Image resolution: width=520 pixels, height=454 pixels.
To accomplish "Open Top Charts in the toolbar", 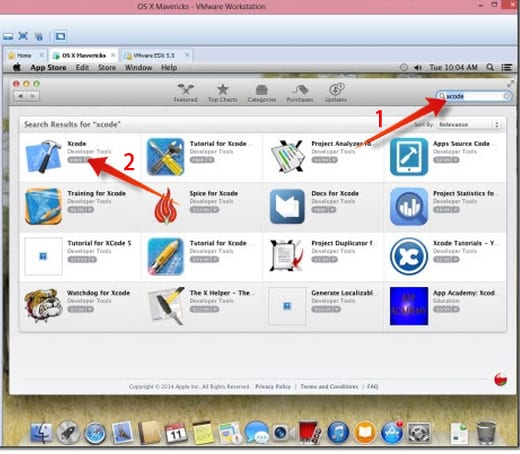I will [x=222, y=93].
